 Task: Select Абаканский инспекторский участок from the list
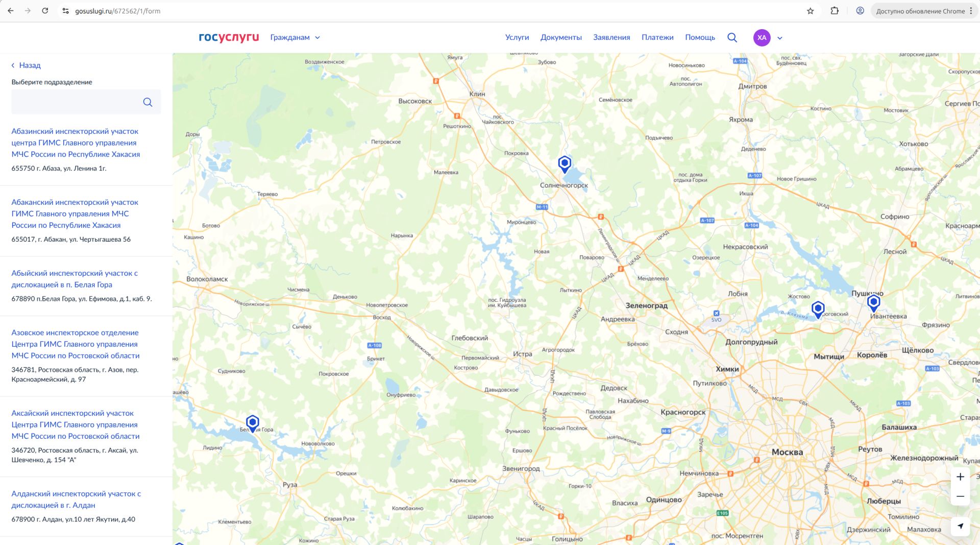point(75,214)
